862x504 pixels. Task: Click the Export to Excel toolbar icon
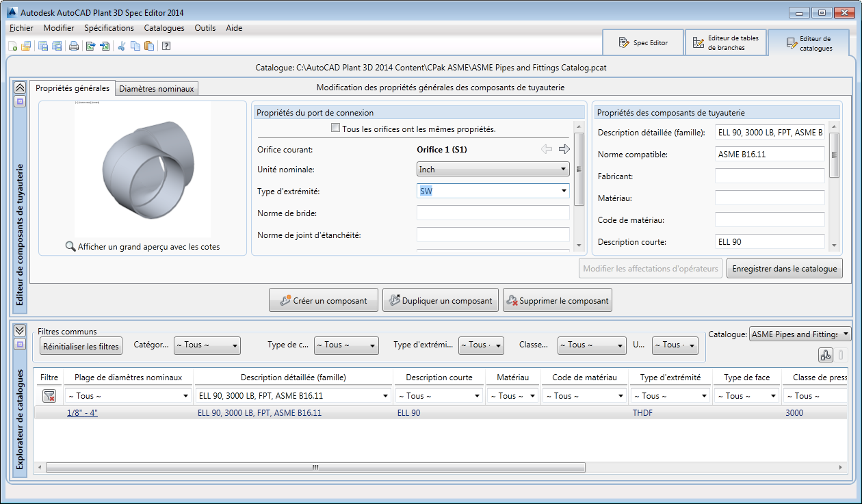coord(90,46)
